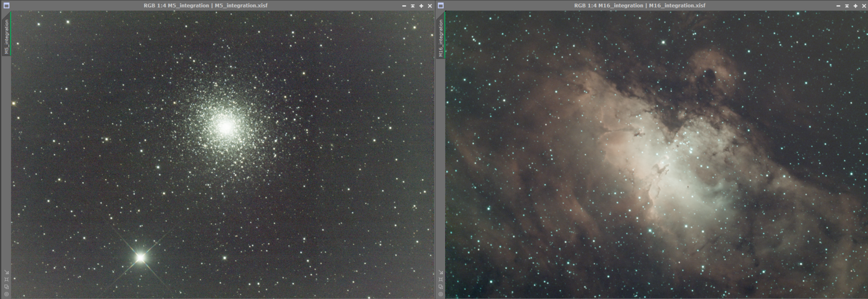The image size is (868, 299).
Task: Maximize the M5_integration window
Action: pos(421,5)
